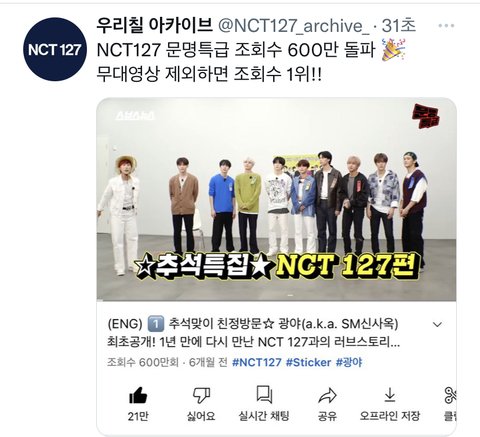The width and height of the screenshot is (480, 437).
Task: Click the 21만 like count label
Action: point(138,416)
